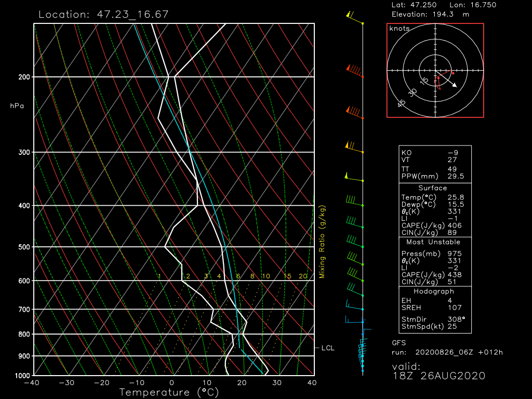Click the 1000 hPa pressure axis label

[x=22, y=375]
